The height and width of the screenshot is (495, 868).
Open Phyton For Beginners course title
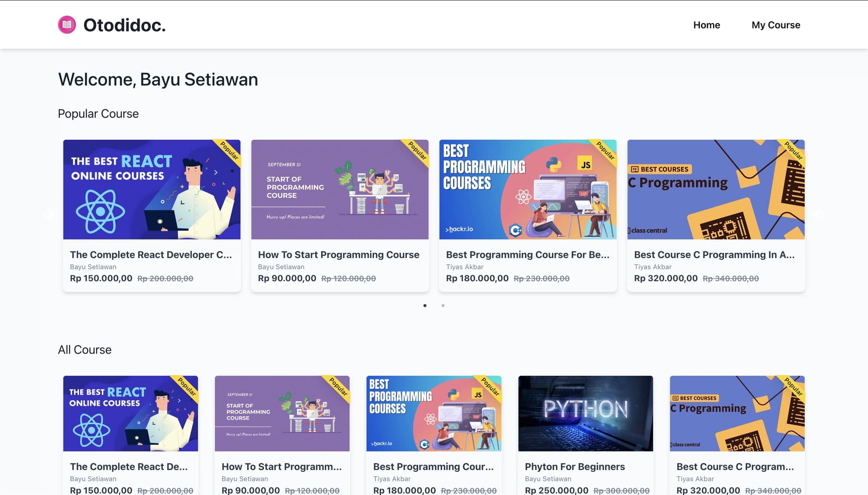[x=575, y=467]
